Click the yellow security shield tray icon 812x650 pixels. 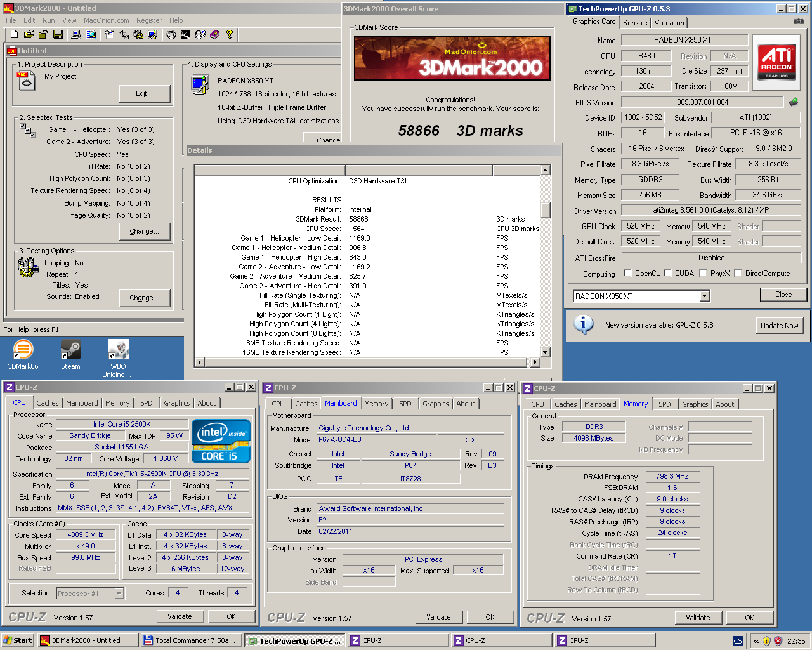[x=766, y=640]
